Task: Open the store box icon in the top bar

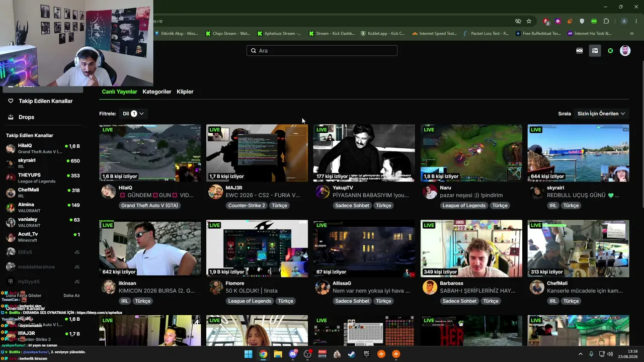Action: click(x=595, y=51)
